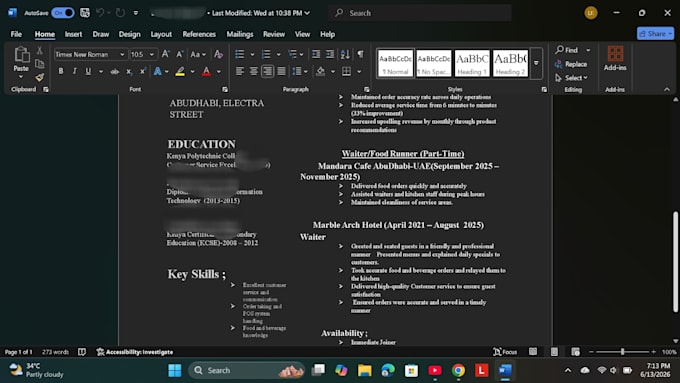
Task: Click the Replace button
Action: point(571,64)
